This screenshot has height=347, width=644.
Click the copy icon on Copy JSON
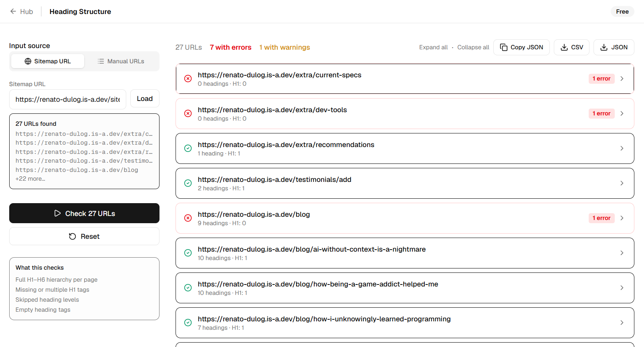[x=504, y=47]
